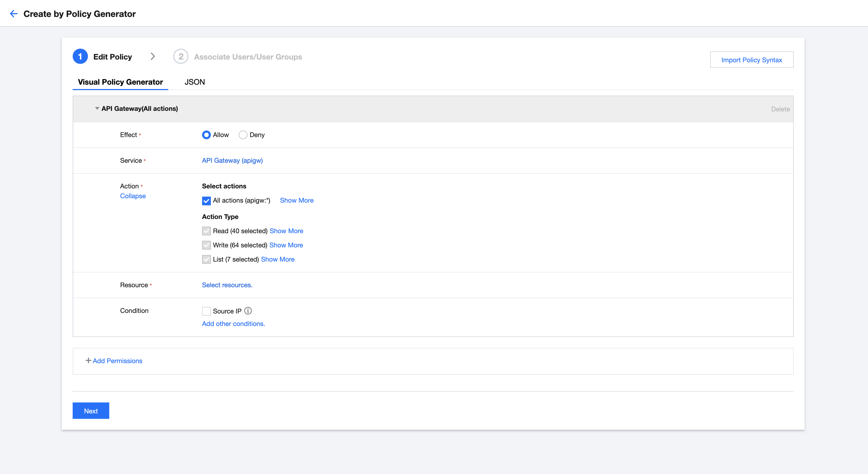Toggle the Read actions checkbox
Viewport: 868px width, 474px height.
point(206,231)
